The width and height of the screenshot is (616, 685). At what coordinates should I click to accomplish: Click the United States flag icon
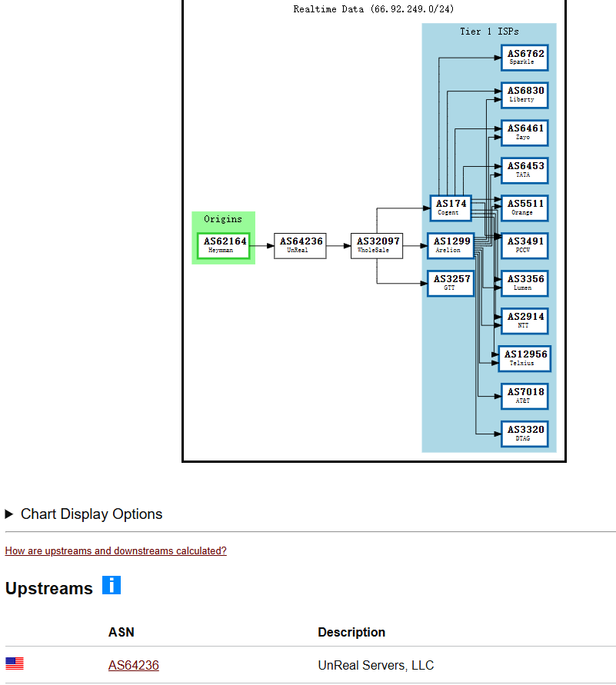click(x=15, y=663)
